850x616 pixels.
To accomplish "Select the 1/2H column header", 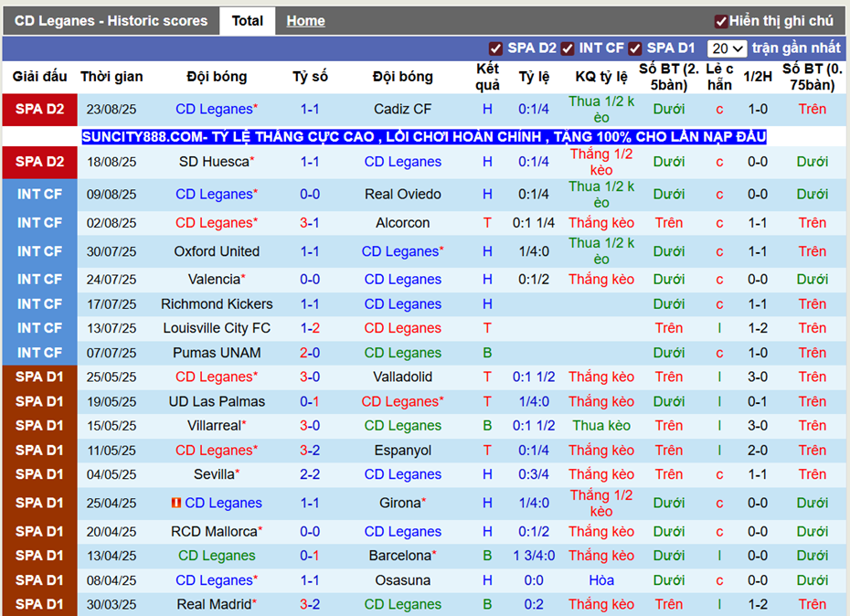I will tap(758, 77).
